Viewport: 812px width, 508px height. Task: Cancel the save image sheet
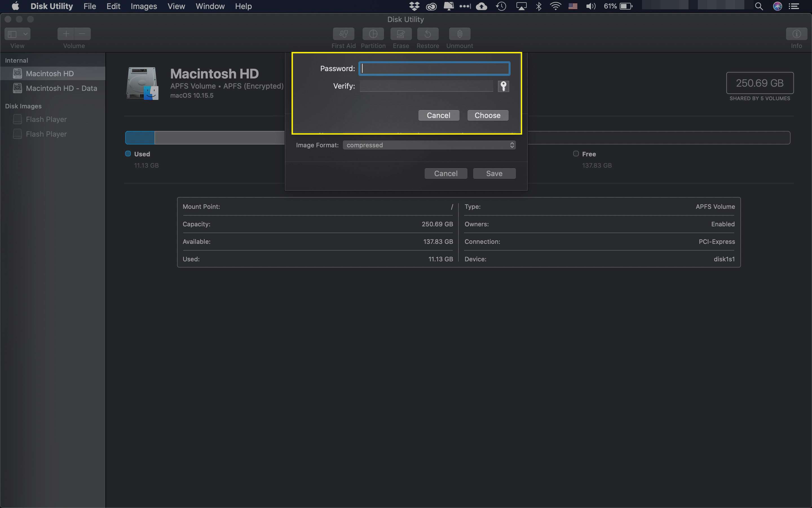[445, 173]
